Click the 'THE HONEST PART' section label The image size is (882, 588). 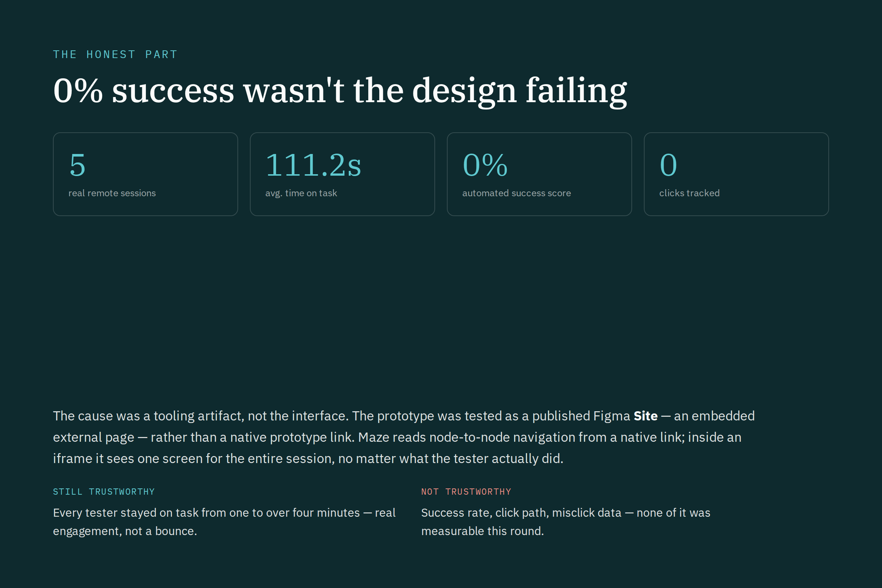(115, 54)
